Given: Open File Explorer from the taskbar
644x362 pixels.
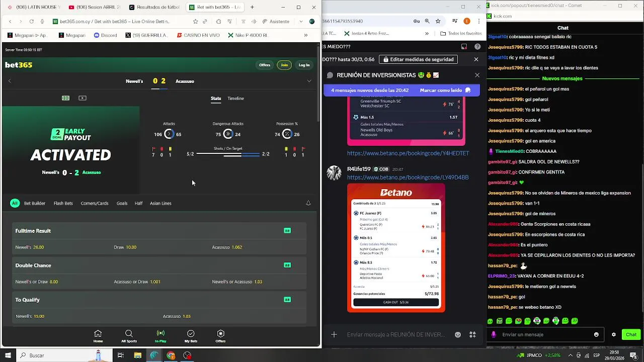Looking at the screenshot, I should (x=137, y=355).
